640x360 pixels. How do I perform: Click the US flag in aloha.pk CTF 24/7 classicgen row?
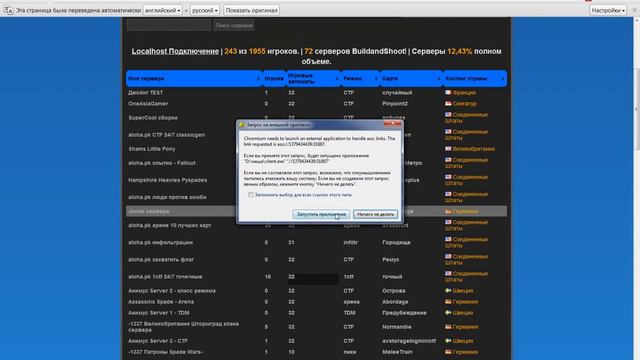click(x=448, y=132)
